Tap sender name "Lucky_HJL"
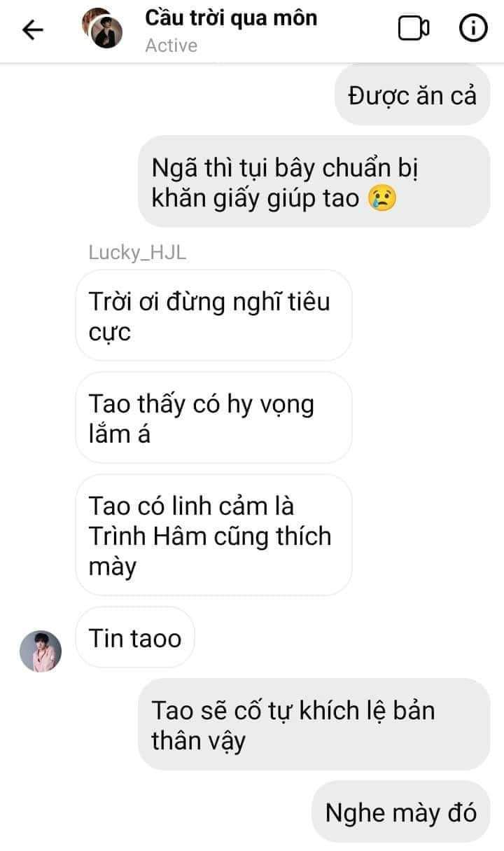 (137, 253)
